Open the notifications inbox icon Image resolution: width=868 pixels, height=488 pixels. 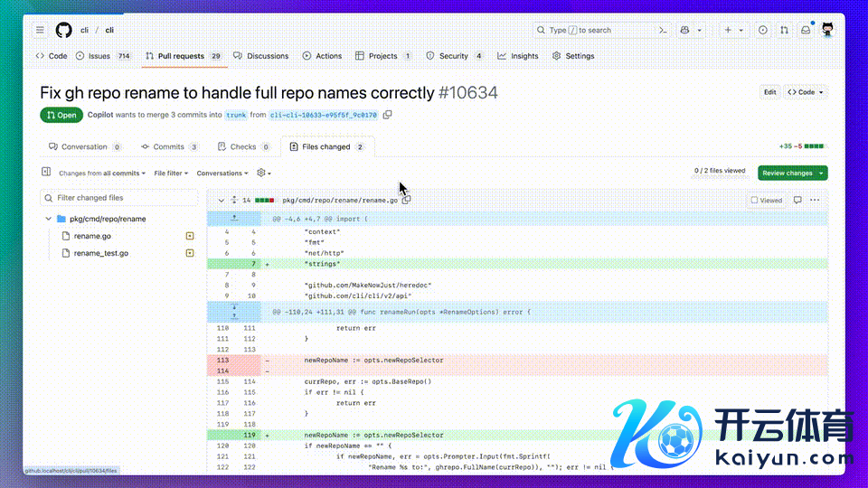click(x=806, y=30)
